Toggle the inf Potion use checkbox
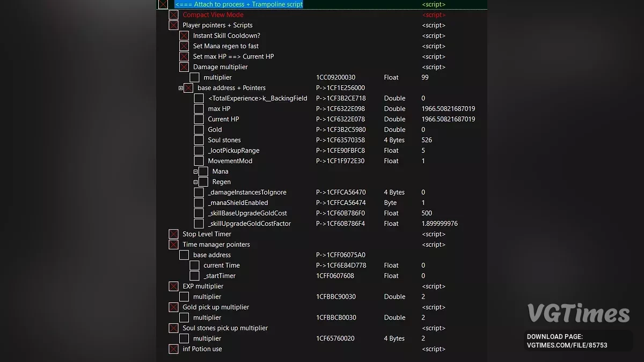This screenshot has height=362, width=644. (173, 349)
